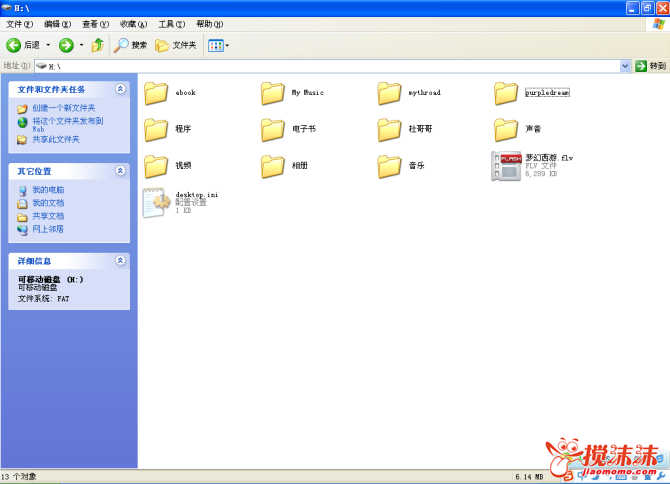This screenshot has height=484, width=670.
Task: Open the 编辑(E) menu
Action: (58, 24)
